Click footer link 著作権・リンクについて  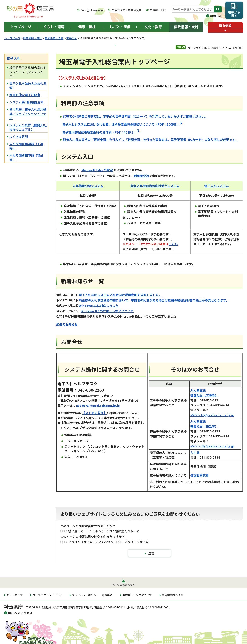[137, 595]
